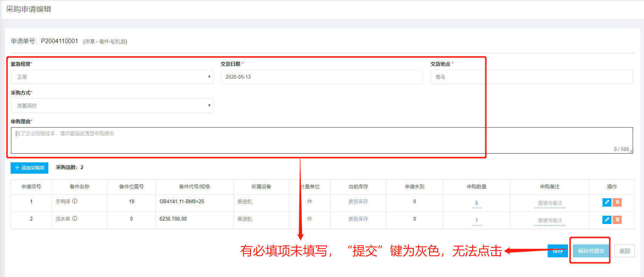Click the 申购备注 column header
Screen dimensions: 644x277
pos(550,187)
